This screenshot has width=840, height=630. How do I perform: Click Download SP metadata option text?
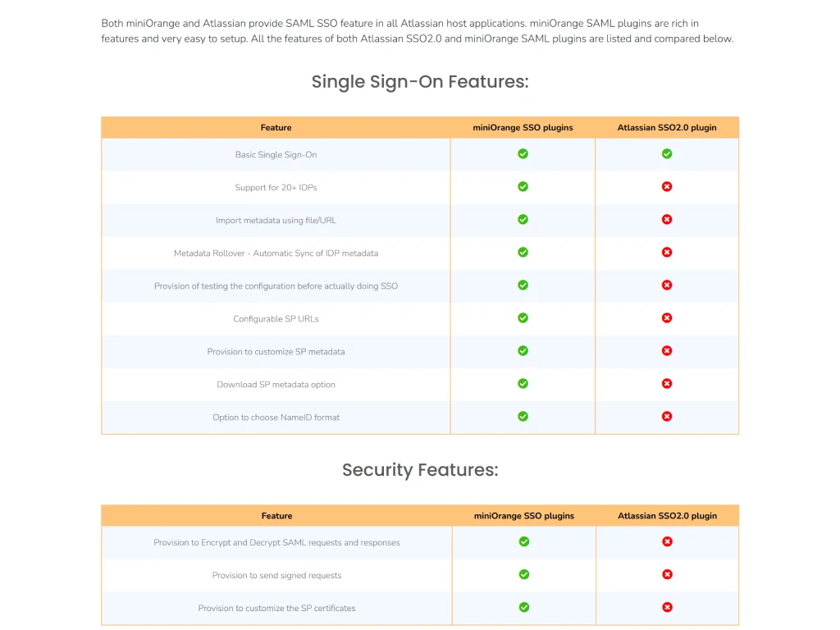pyautogui.click(x=276, y=385)
